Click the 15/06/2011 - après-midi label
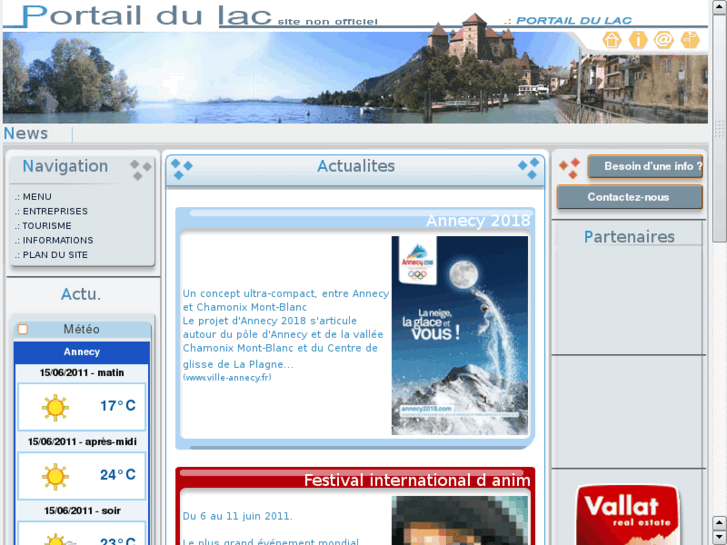 coord(82,442)
